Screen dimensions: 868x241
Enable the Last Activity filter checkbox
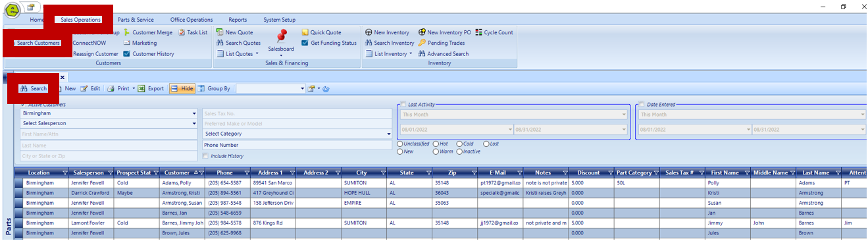pos(403,104)
